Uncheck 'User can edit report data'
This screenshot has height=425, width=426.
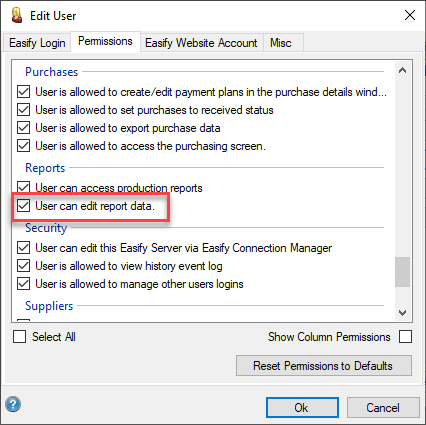tap(23, 206)
